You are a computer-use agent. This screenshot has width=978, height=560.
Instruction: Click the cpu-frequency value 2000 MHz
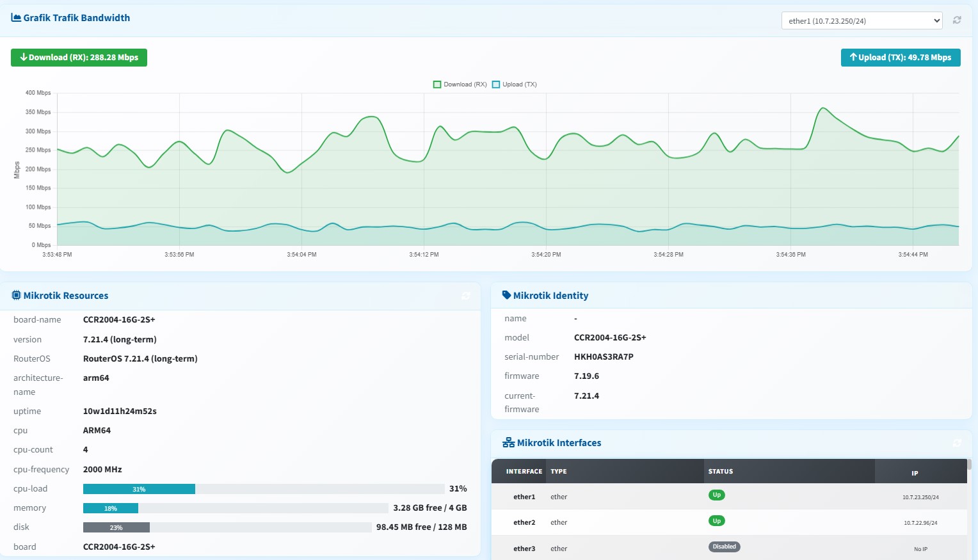[x=102, y=470]
